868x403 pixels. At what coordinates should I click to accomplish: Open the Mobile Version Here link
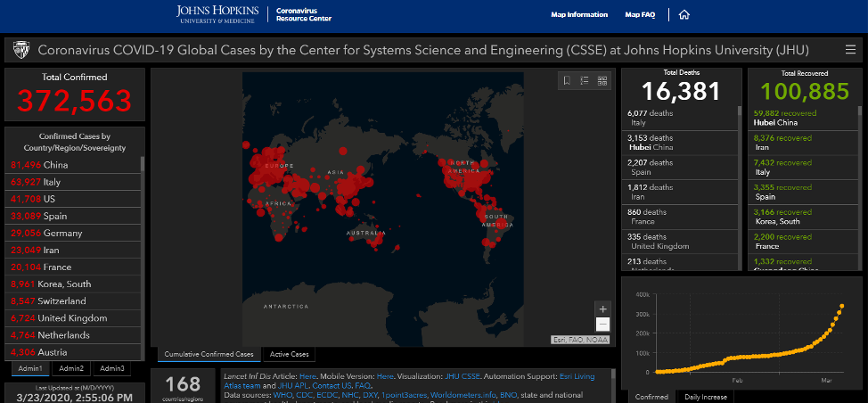385,376
